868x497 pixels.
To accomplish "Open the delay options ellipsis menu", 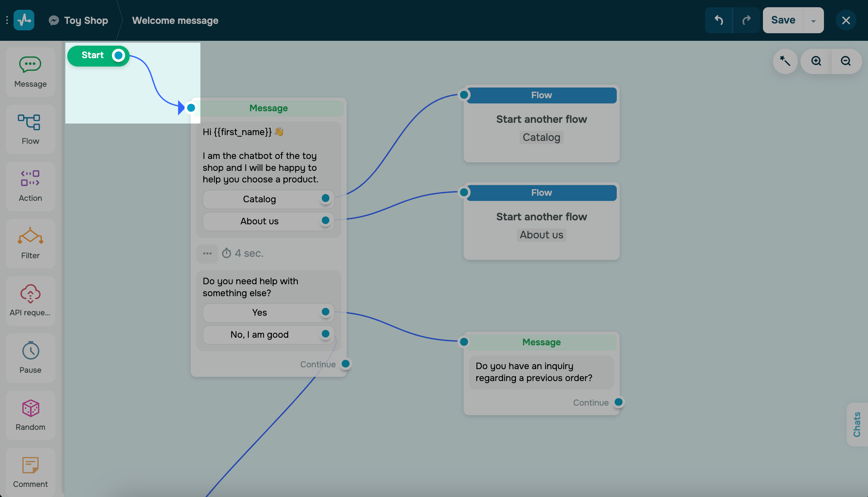I will coord(208,253).
